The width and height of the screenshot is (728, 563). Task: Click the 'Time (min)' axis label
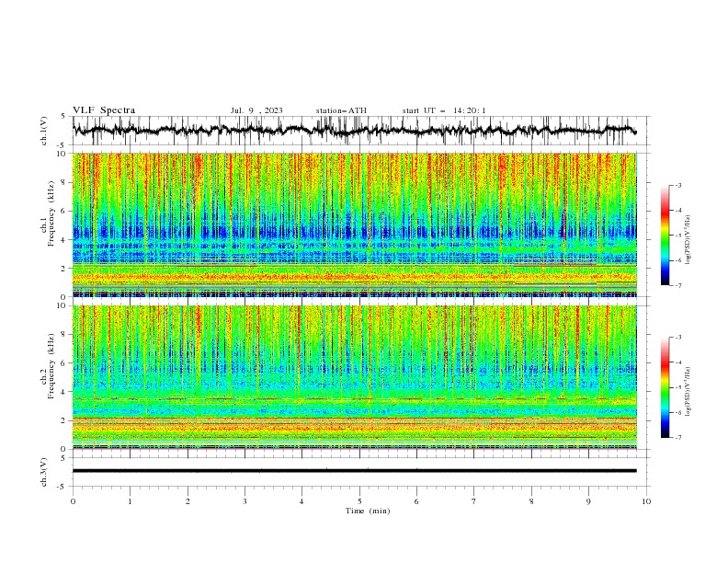[368, 511]
